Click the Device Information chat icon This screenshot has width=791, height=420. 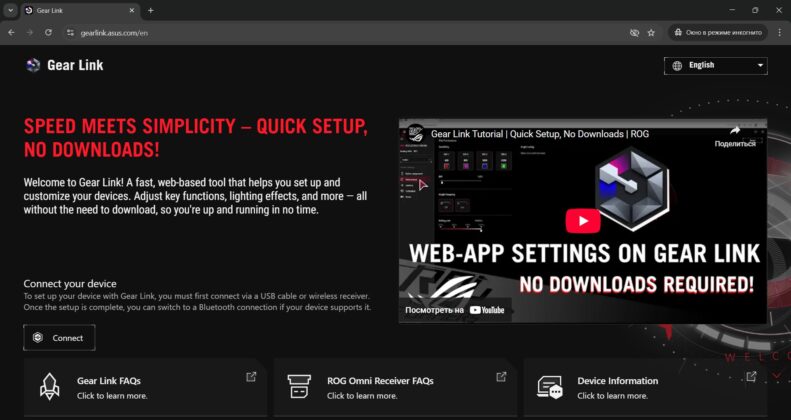pyautogui.click(x=550, y=387)
